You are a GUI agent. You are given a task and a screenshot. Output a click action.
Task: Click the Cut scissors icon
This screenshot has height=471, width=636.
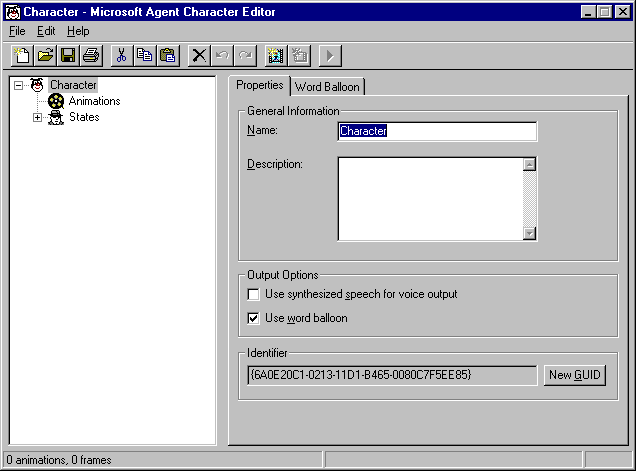(x=121, y=55)
